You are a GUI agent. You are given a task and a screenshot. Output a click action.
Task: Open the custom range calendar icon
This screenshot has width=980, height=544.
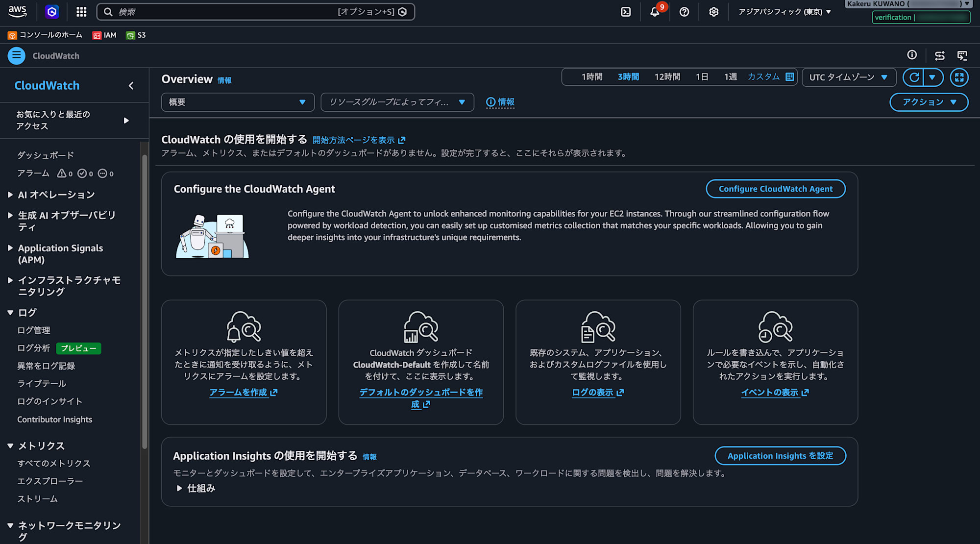pos(789,77)
